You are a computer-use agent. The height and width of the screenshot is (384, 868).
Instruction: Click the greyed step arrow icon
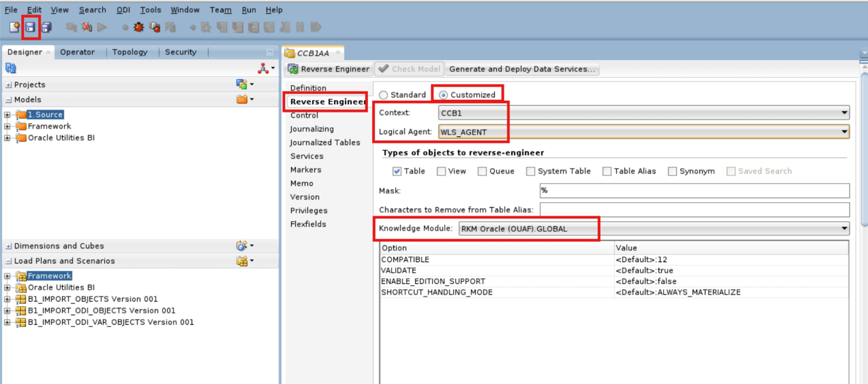click(192, 27)
